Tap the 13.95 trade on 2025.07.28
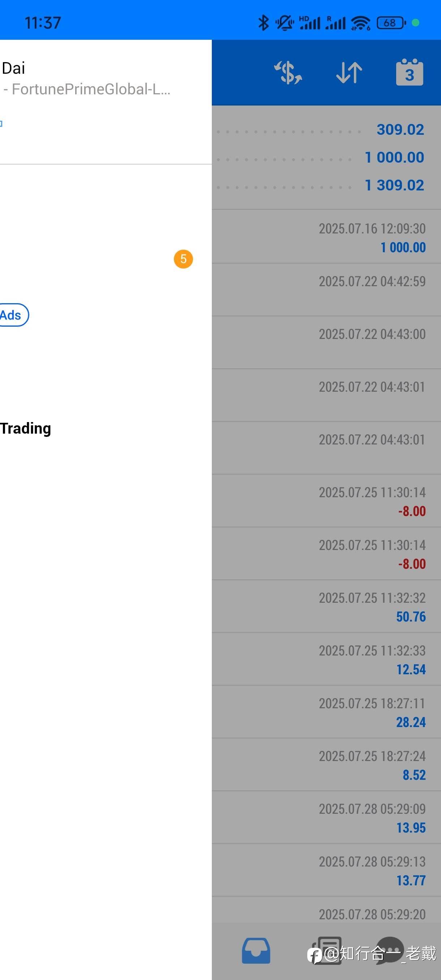The image size is (441, 980). pyautogui.click(x=326, y=817)
